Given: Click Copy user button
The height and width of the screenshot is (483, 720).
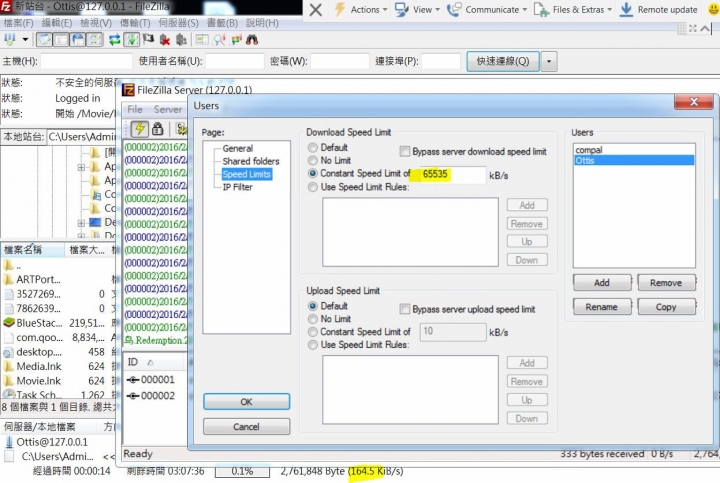Looking at the screenshot, I should pyautogui.click(x=666, y=307).
